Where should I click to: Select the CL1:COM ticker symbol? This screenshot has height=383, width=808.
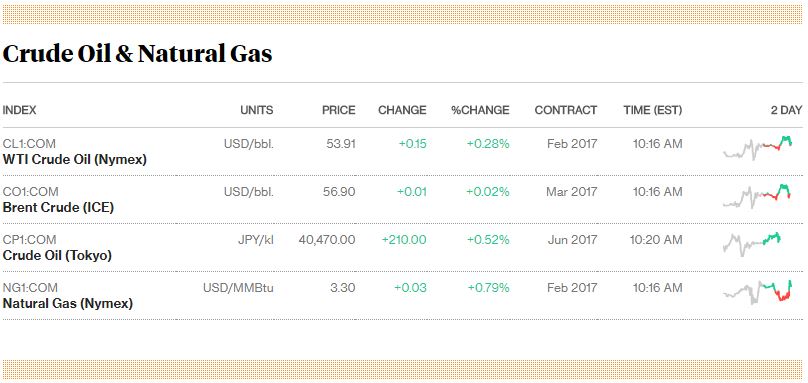pyautogui.click(x=29, y=144)
